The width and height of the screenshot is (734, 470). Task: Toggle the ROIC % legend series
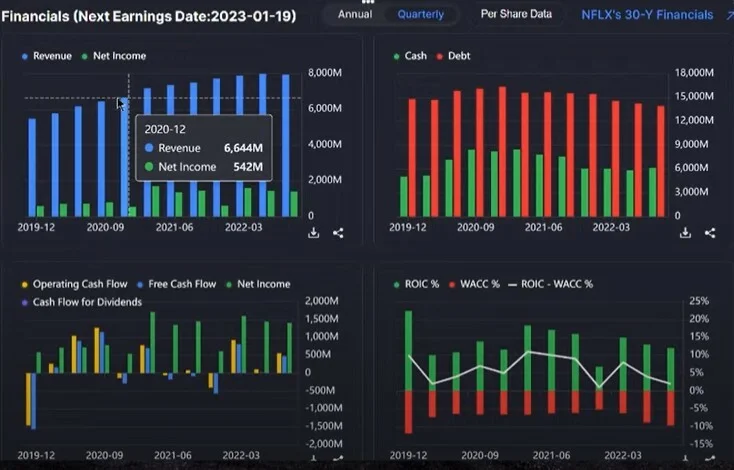click(x=416, y=284)
